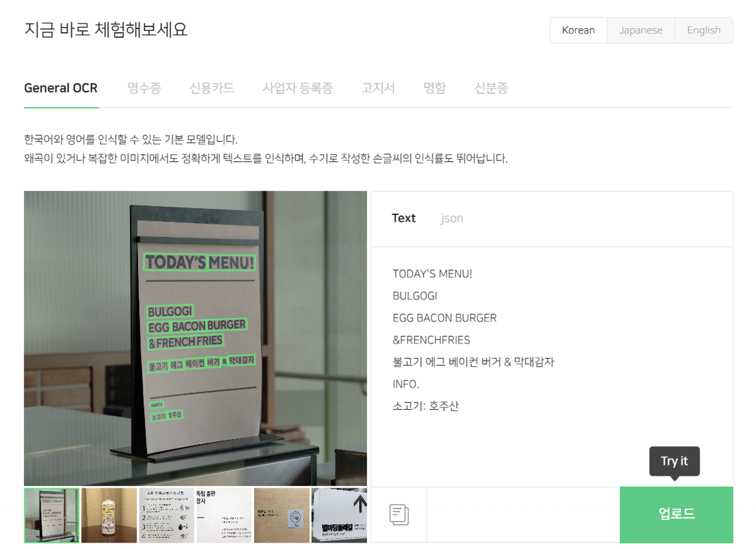Pick the wooden sign sample thumbnail
The image size is (756, 549).
[x=282, y=515]
